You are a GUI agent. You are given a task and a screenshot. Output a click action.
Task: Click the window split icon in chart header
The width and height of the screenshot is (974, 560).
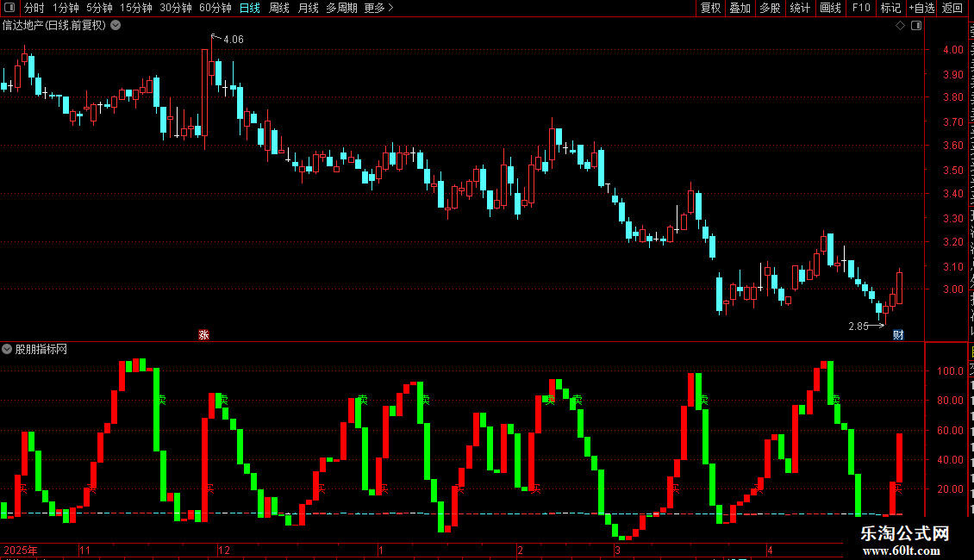click(916, 26)
